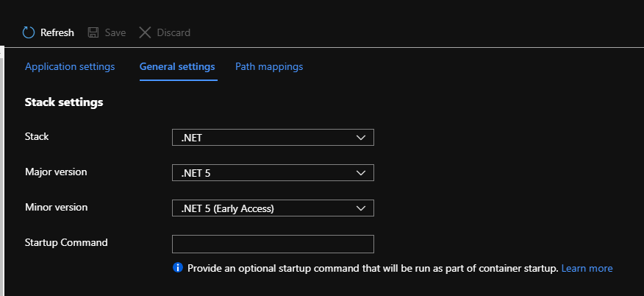This screenshot has width=644, height=296.
Task: Focus the Startup Command text box
Action: coord(273,244)
